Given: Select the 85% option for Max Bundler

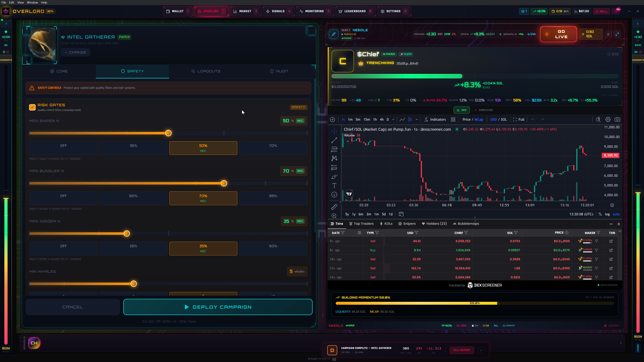Looking at the screenshot, I should tap(273, 198).
